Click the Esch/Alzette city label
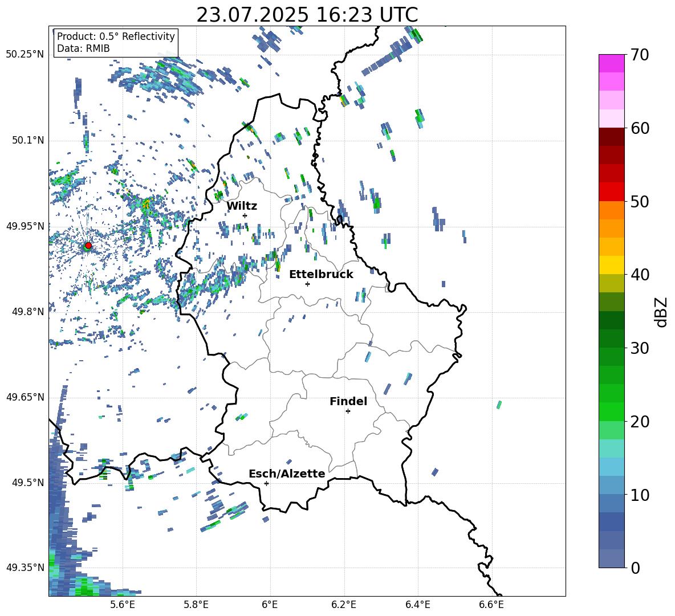This screenshot has height=616, width=675. pos(287,474)
